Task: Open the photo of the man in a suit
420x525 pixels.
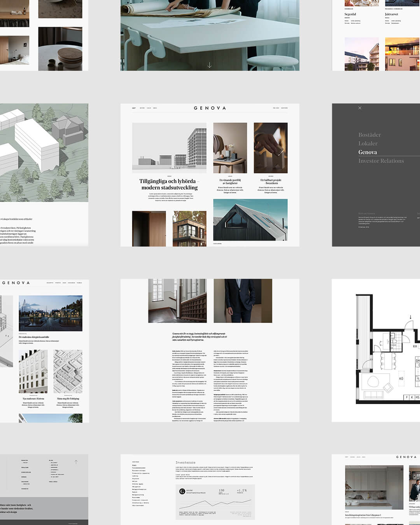Action: (243, 301)
